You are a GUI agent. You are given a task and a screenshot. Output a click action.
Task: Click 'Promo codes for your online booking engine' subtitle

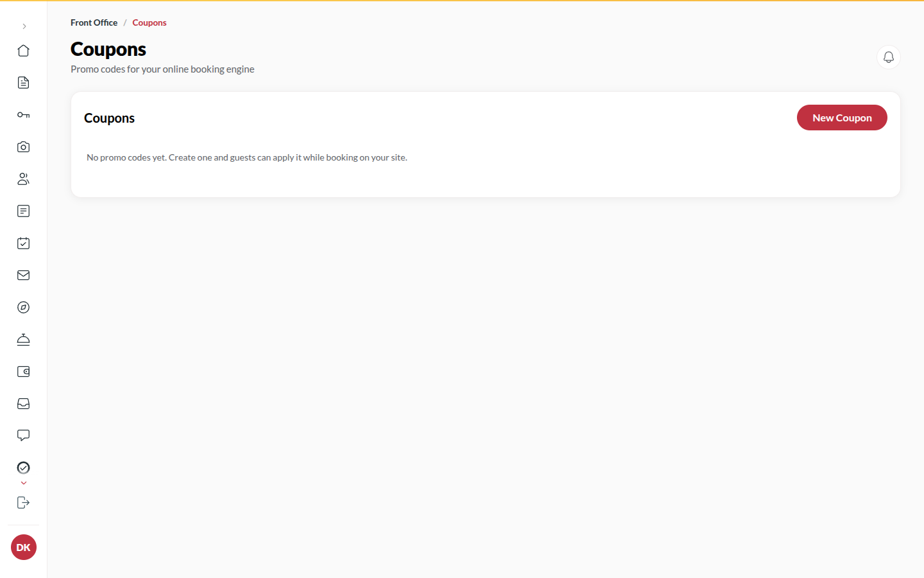(162, 69)
